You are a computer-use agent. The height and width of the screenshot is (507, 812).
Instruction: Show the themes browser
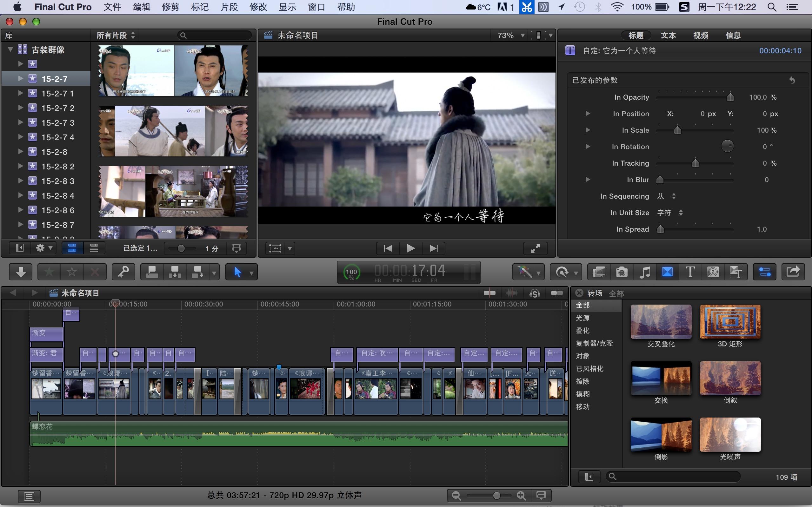[736, 272]
